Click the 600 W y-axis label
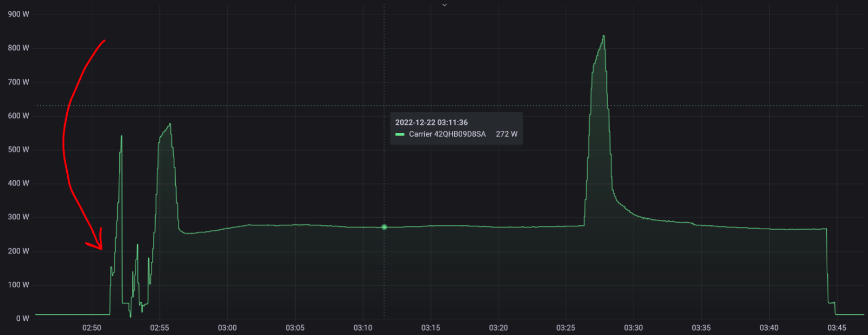 point(18,116)
